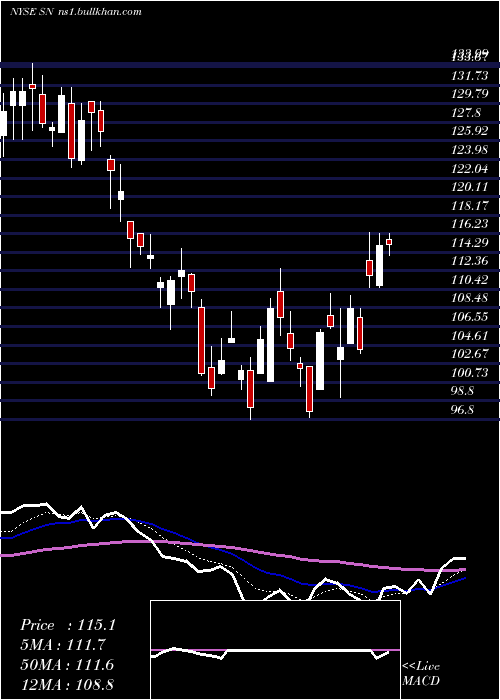Select the 112.36 price level label
This screenshot has width=500, height=700.
tap(469, 261)
